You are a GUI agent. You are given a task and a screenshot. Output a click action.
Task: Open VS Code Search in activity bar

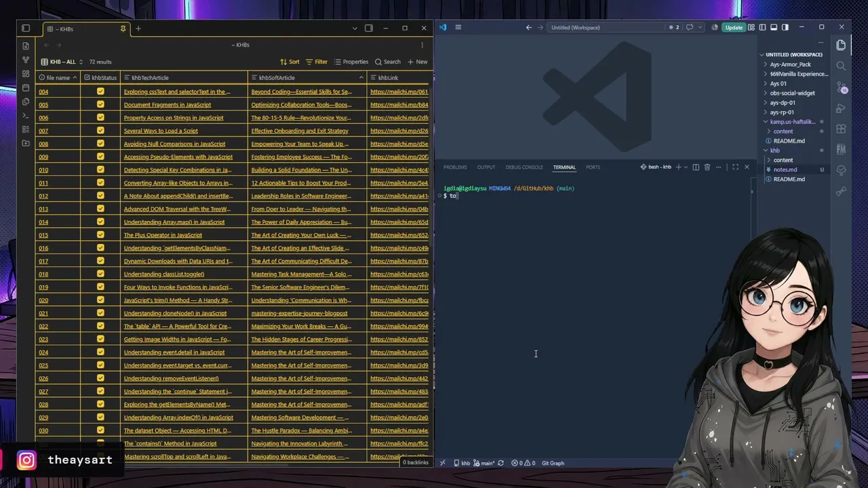pyautogui.click(x=842, y=66)
